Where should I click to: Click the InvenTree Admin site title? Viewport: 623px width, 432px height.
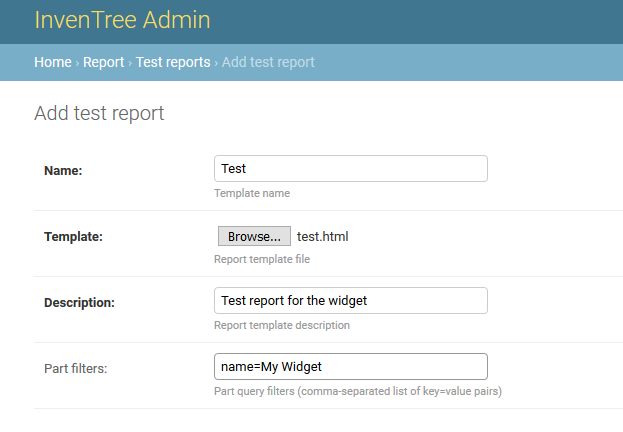tap(122, 21)
